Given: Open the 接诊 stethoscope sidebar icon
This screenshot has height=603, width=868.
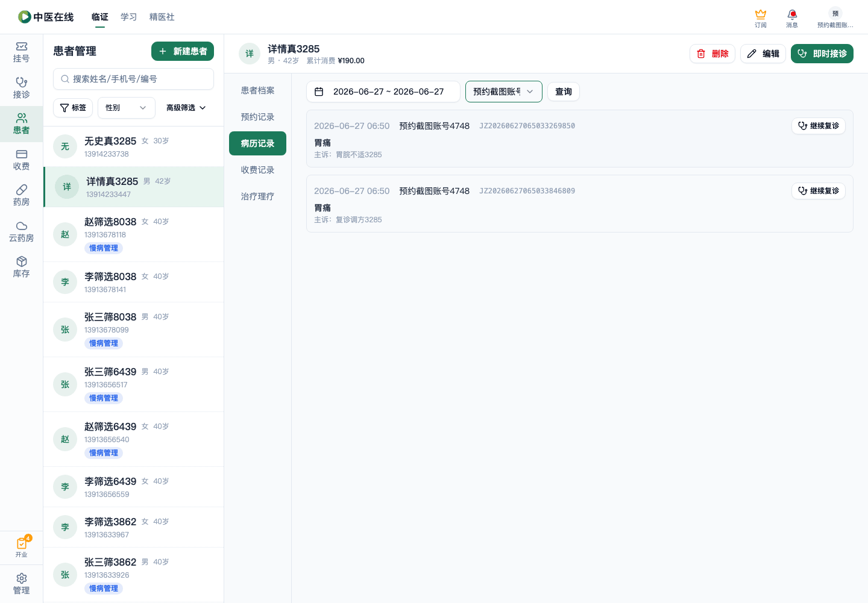Looking at the screenshot, I should coord(21,88).
